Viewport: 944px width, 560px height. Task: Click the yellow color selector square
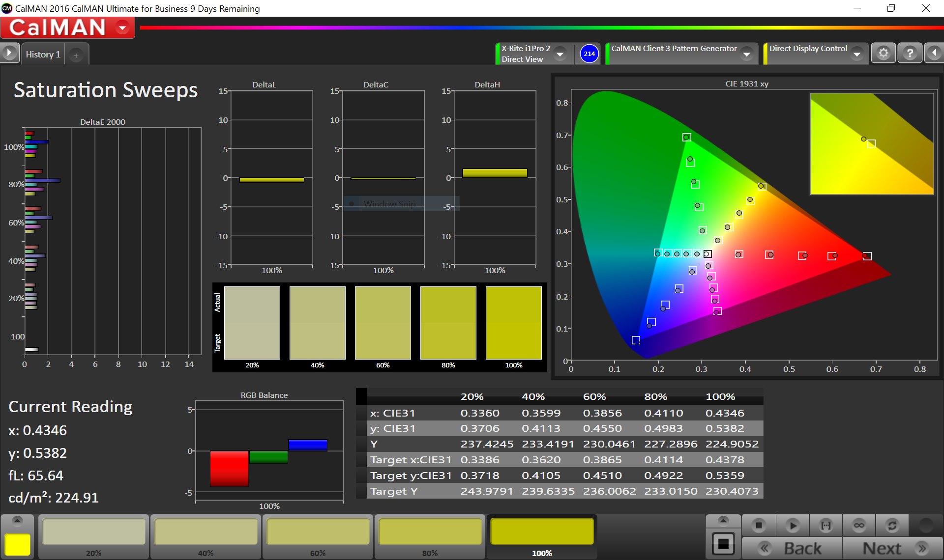pos(17,545)
